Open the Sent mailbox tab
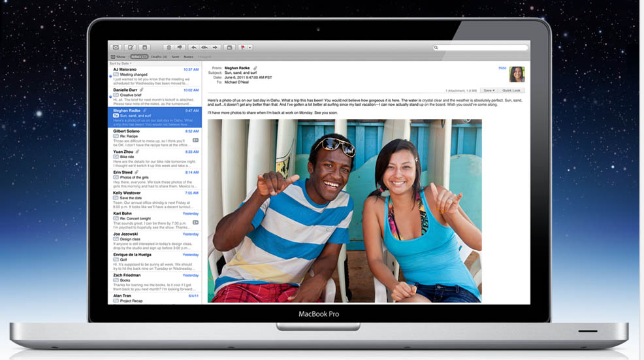This screenshot has height=360, width=644. [x=175, y=57]
